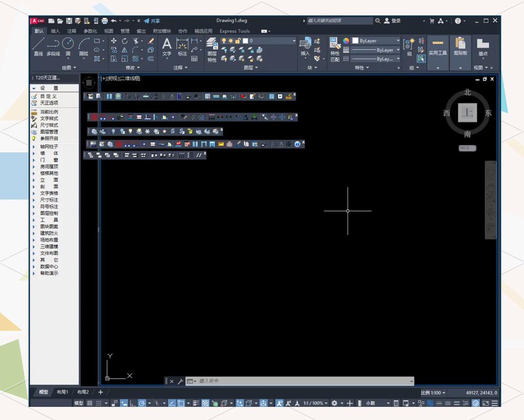The image size is (524, 420).
Task: Click the 剪贴板 (Clipboard) paste icon
Action: point(460,44)
